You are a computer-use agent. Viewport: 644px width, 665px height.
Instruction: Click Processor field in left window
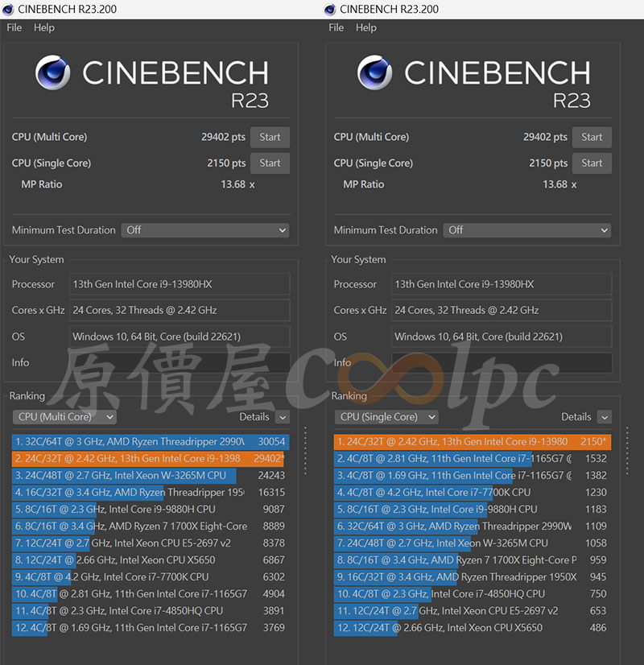(180, 284)
